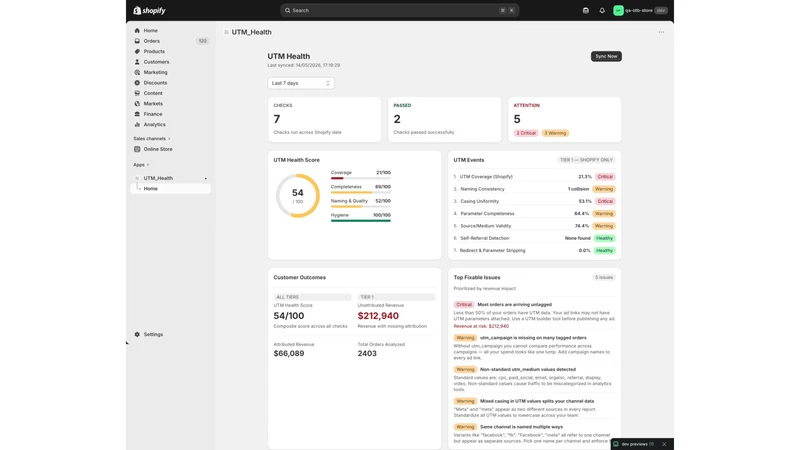Screen dimensions: 800x450
Task: Click the 5 issues badge
Action: click(x=604, y=278)
